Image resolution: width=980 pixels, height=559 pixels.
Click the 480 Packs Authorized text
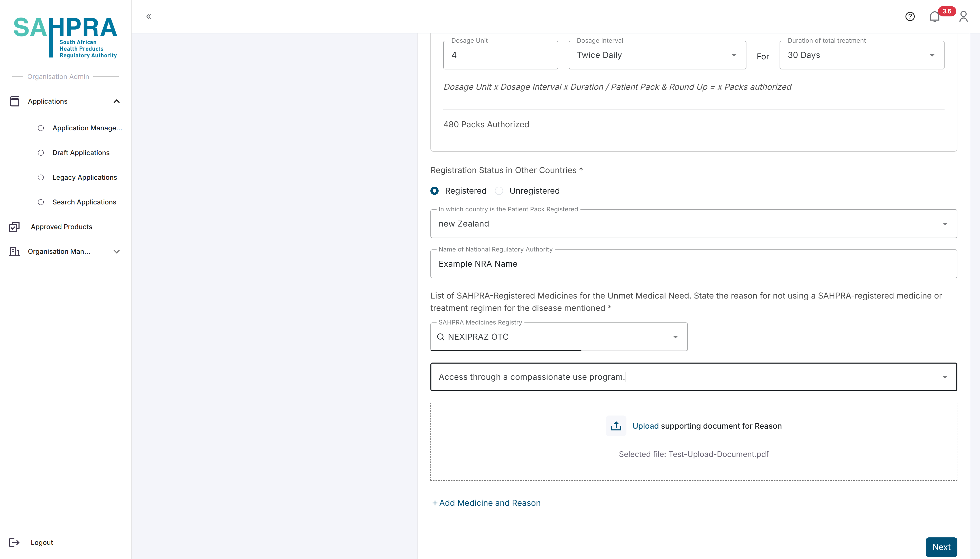(486, 125)
